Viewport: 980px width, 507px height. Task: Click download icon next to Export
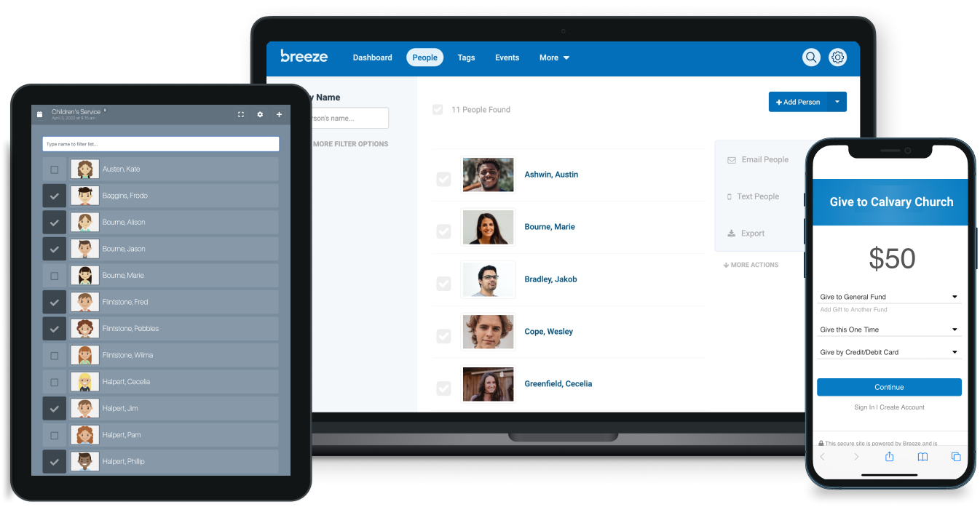pyautogui.click(x=731, y=233)
